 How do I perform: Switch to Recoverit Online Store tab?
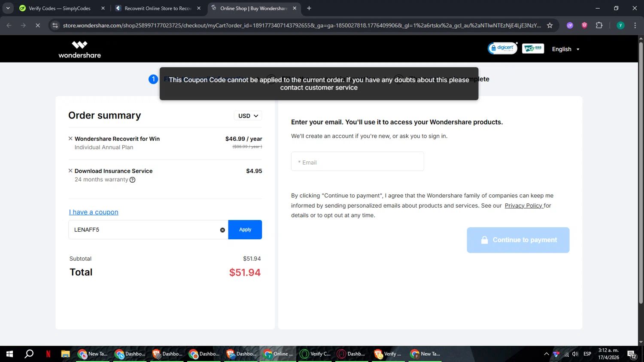click(x=158, y=8)
